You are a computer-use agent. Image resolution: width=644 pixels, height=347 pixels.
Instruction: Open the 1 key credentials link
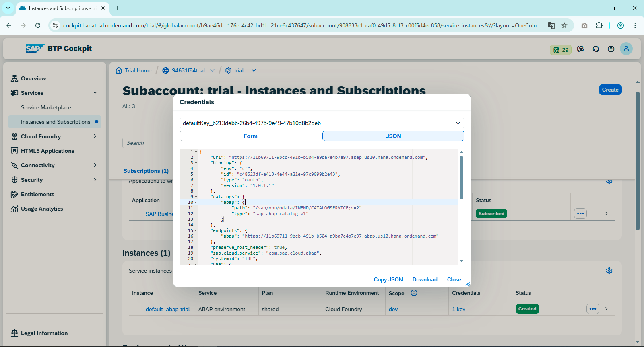pos(458,309)
